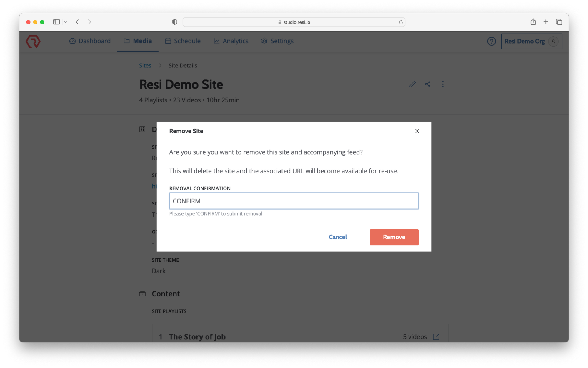Open the three-dot overflow menu

pyautogui.click(x=443, y=84)
